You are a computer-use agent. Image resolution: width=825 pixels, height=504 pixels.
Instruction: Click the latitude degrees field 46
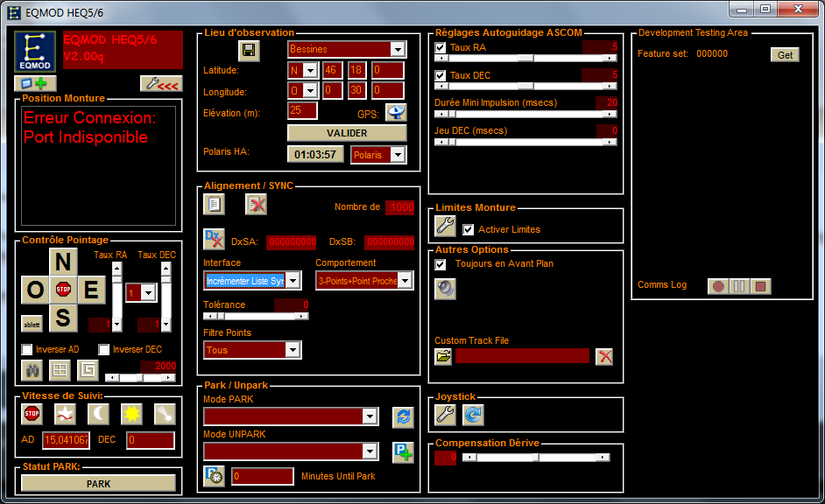(x=333, y=70)
